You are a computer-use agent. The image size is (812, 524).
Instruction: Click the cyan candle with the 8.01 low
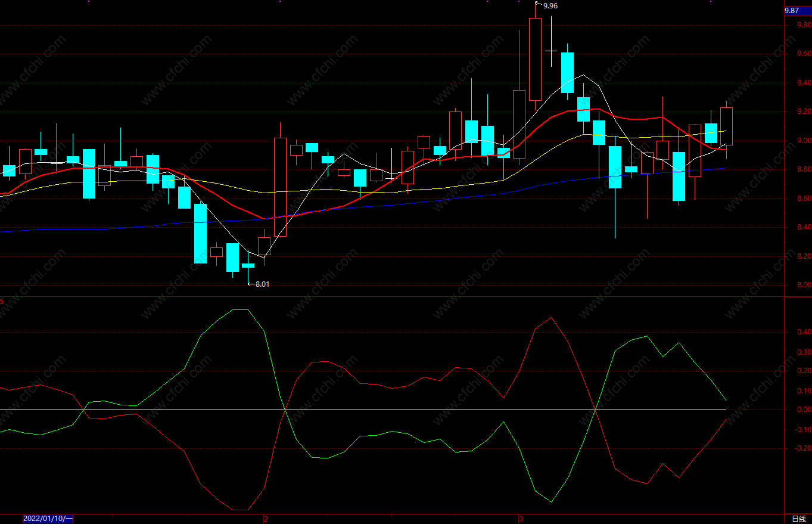click(248, 265)
